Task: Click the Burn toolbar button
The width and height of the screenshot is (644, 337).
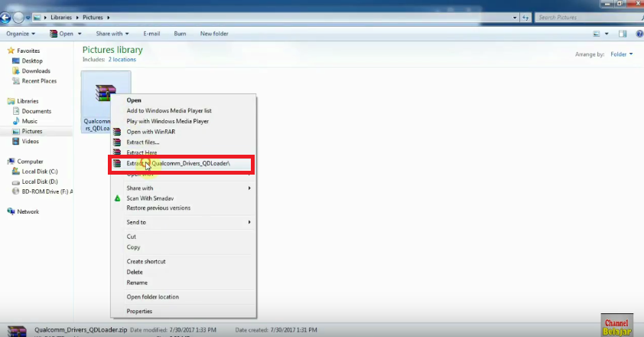Action: [180, 34]
